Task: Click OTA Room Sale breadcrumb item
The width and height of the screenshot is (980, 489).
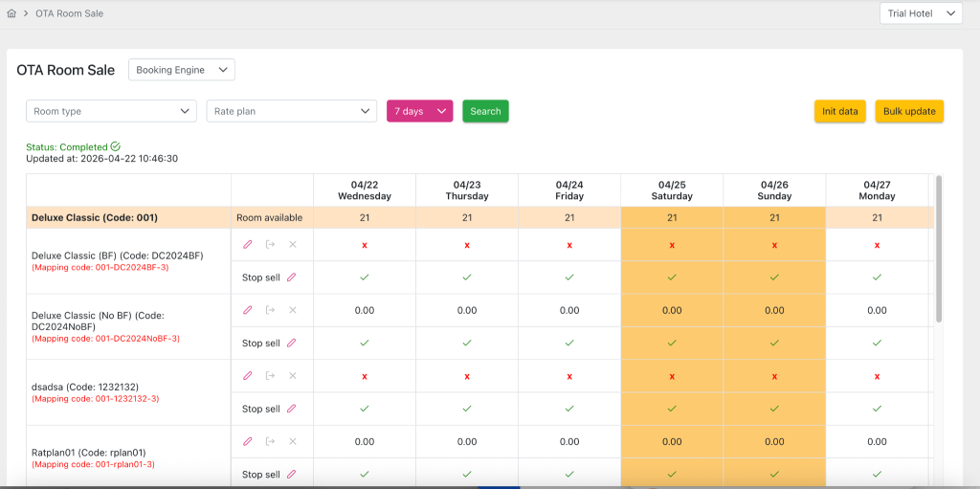Action: 69,14
